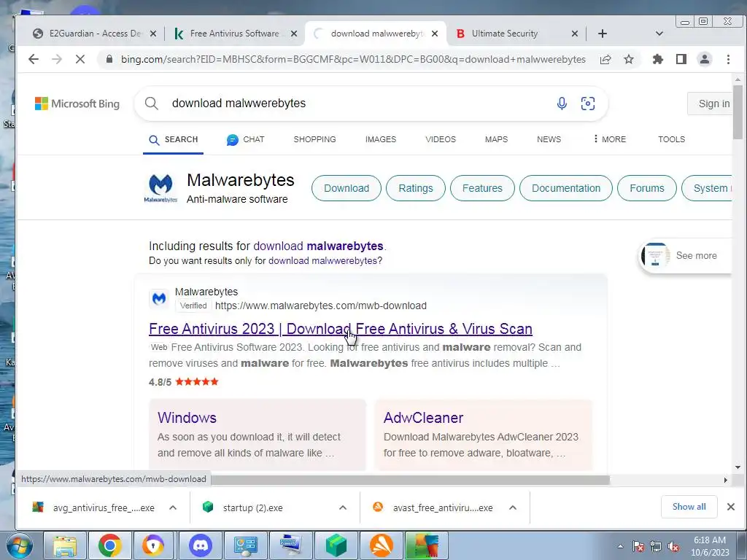Click the Documentation pill button
This screenshot has height=560, width=747.
point(566,188)
